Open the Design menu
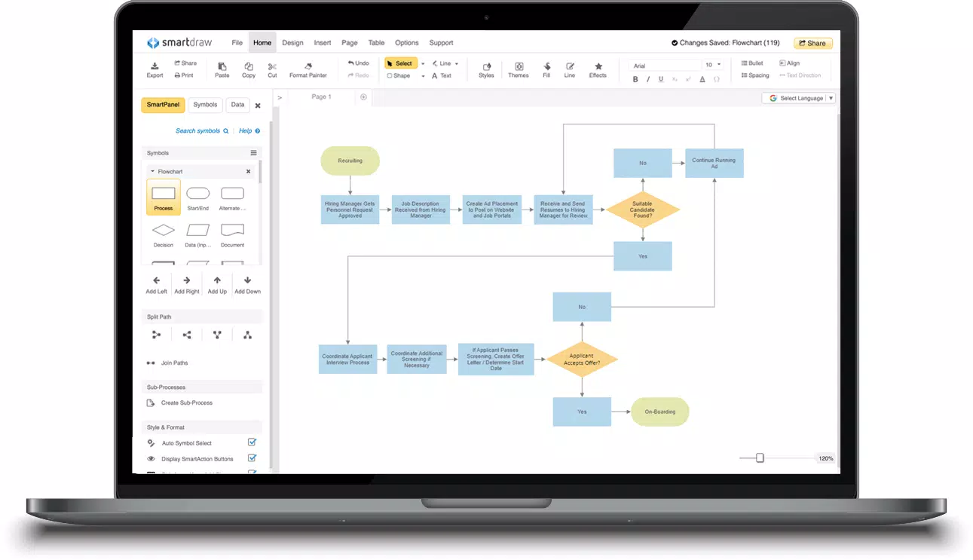This screenshot has width=973, height=560. click(x=292, y=43)
